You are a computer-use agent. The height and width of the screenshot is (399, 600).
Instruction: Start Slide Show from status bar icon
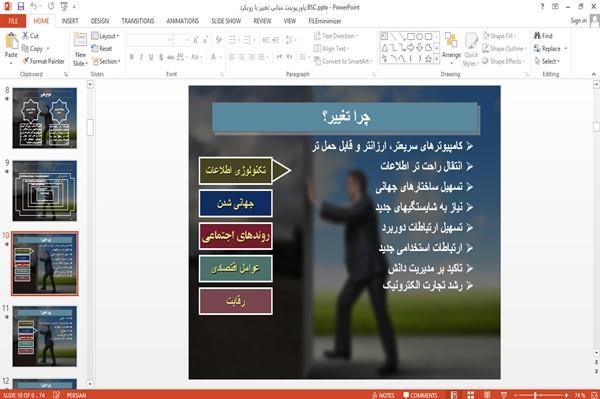[504, 395]
